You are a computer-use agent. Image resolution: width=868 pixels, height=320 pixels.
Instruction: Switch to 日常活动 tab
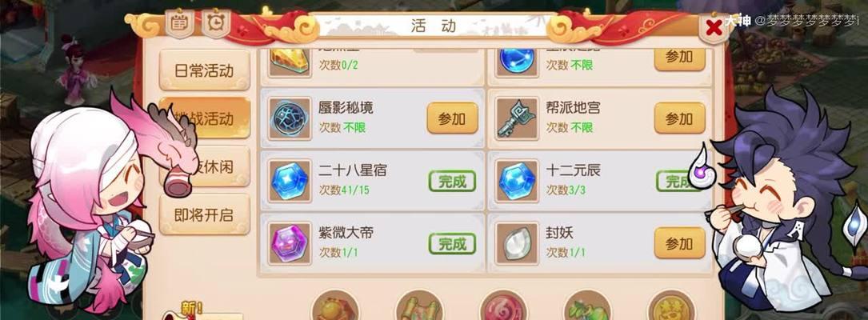point(204,71)
